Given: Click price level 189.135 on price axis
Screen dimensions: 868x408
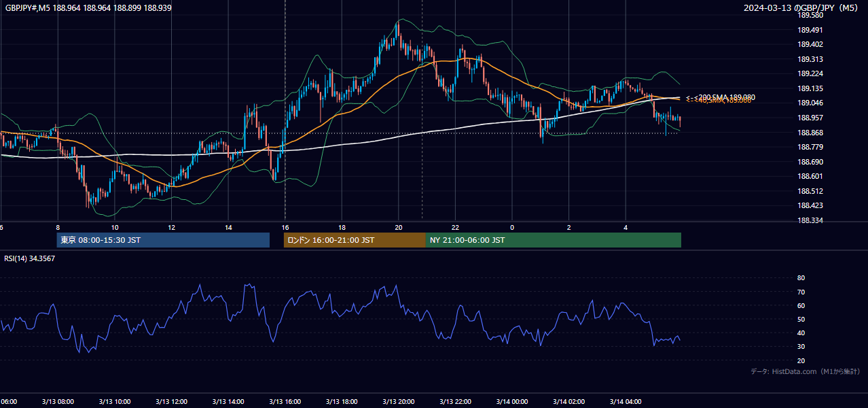Looking at the screenshot, I should click(x=810, y=88).
